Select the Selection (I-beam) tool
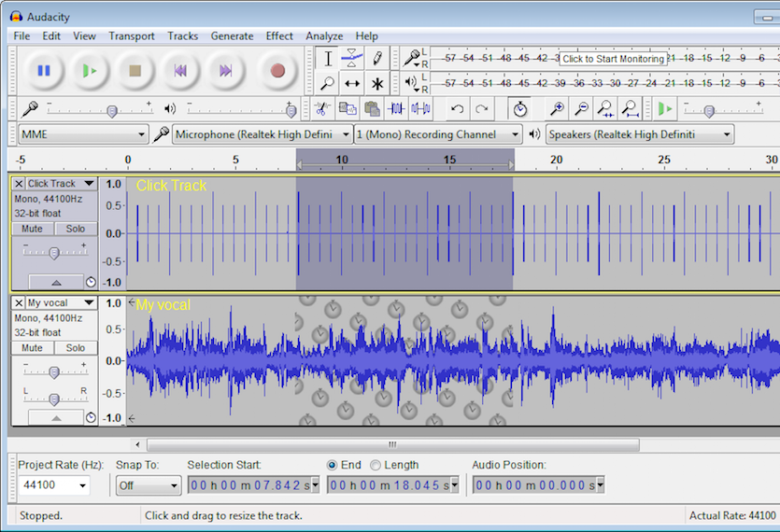 (x=328, y=59)
